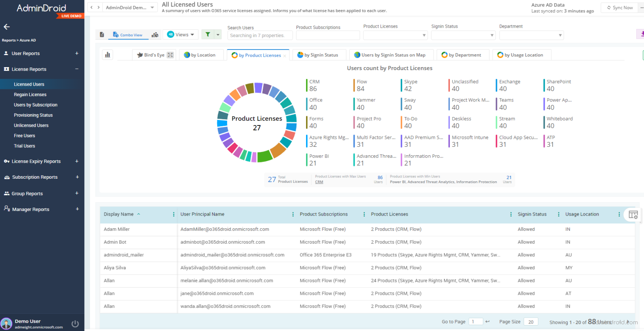Collapse the License Reports section

click(x=77, y=69)
